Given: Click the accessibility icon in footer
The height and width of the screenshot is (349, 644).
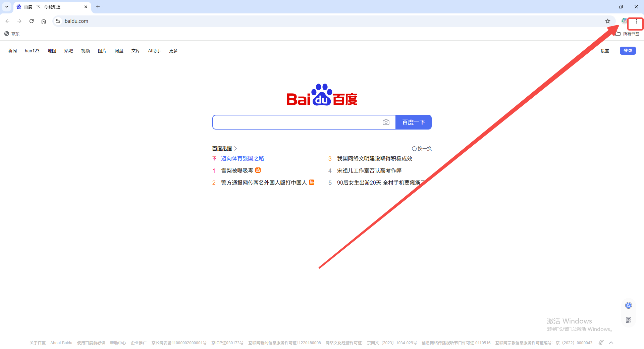Looking at the screenshot, I should [x=601, y=343].
